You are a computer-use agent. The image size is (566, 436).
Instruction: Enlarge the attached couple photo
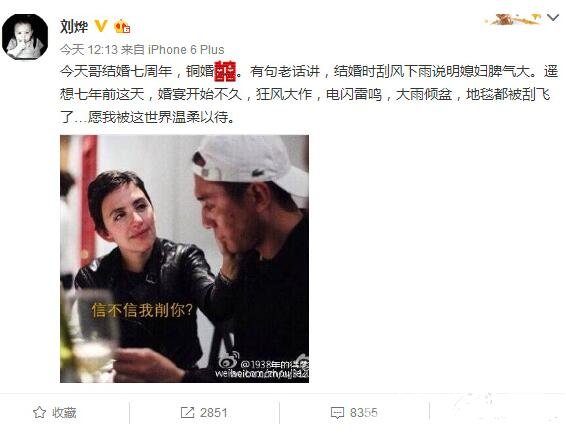tap(184, 259)
